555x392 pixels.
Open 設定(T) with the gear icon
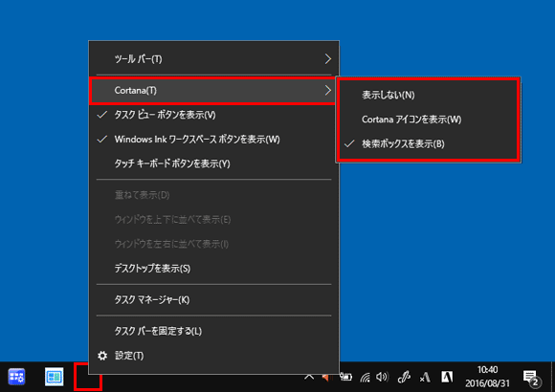(x=213, y=356)
